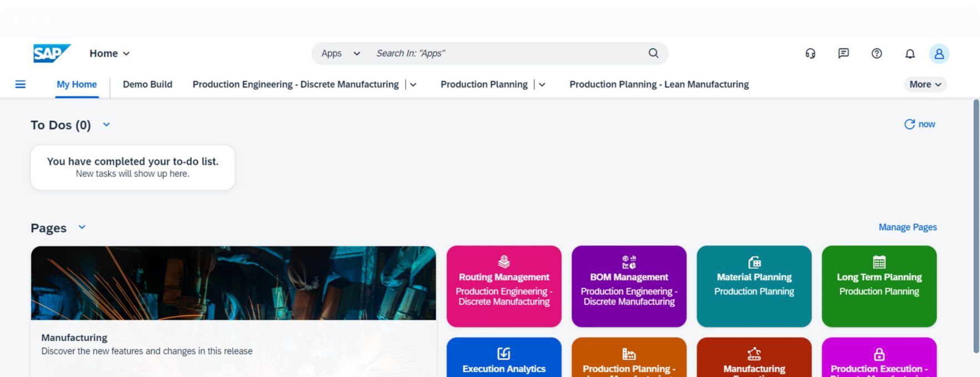Select Production Planning - Lean Manufacturing tab
The height and width of the screenshot is (377, 980).
[x=659, y=84]
